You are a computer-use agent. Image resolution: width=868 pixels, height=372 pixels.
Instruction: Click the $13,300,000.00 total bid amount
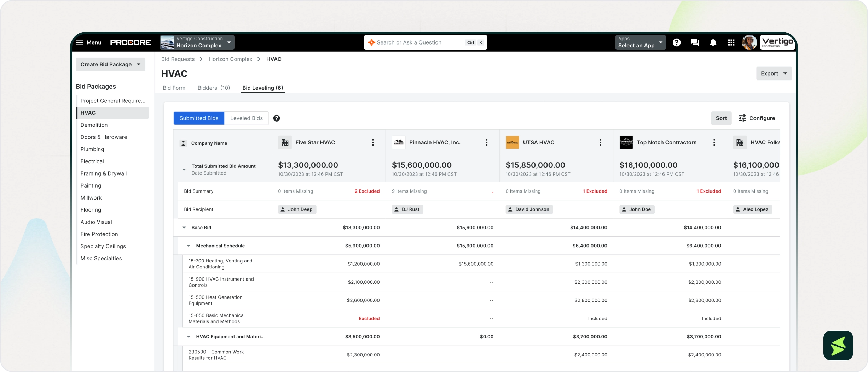(x=308, y=165)
